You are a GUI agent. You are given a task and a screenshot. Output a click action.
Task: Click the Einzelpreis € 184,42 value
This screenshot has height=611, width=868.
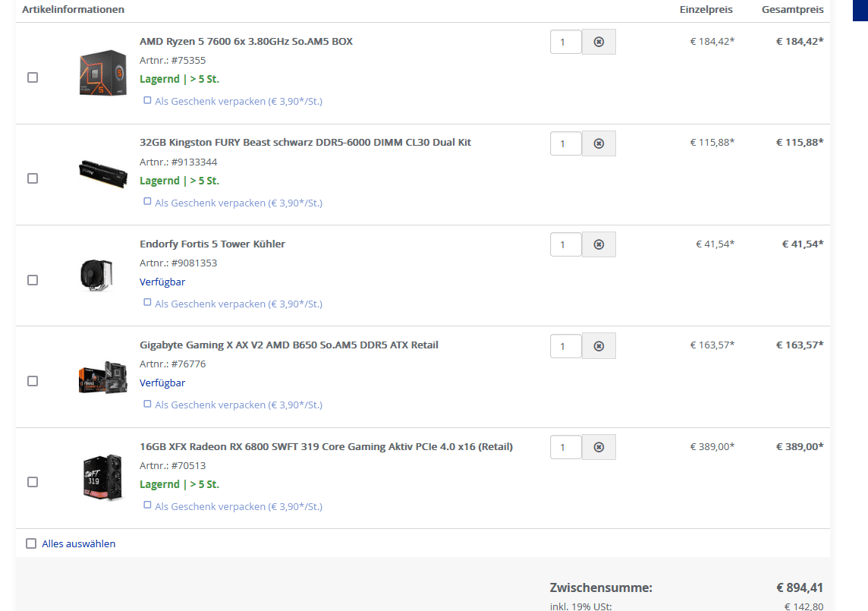[x=712, y=42]
